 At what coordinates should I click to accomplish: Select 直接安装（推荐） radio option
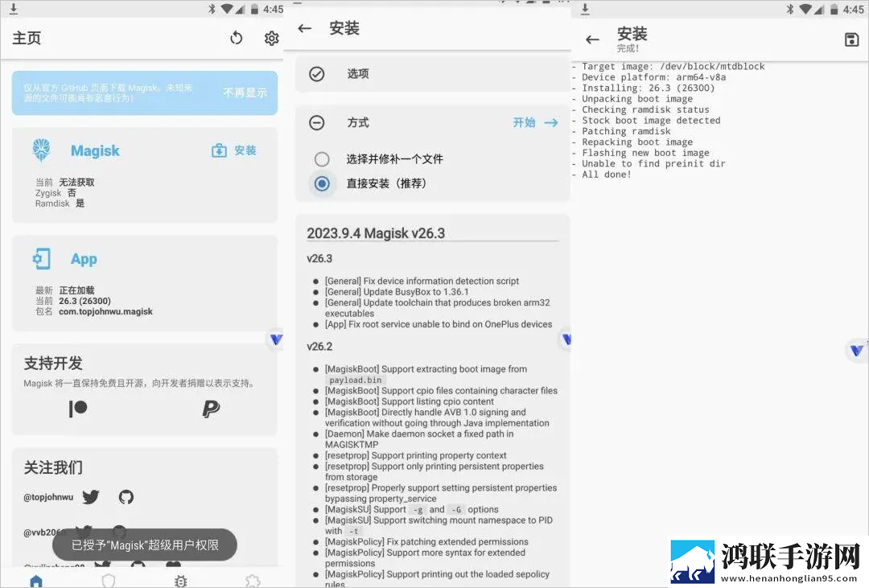[x=322, y=183]
